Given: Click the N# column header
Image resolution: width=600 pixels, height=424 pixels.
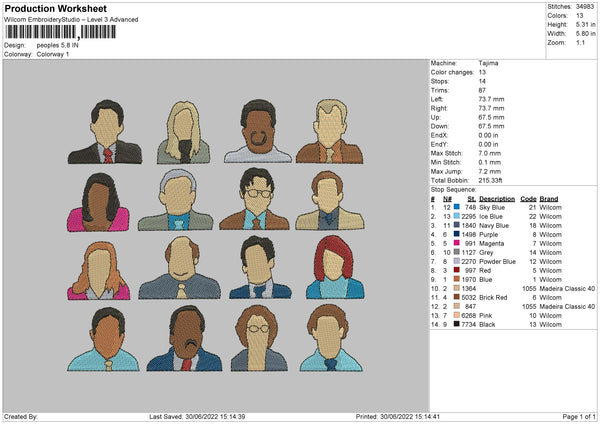Looking at the screenshot, I should click(x=447, y=199).
